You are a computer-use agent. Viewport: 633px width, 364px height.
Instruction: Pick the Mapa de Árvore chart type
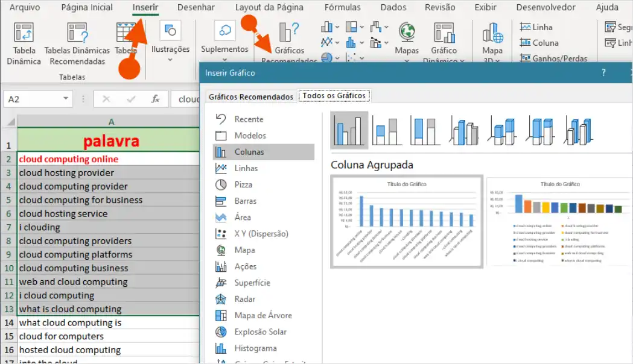point(249,315)
